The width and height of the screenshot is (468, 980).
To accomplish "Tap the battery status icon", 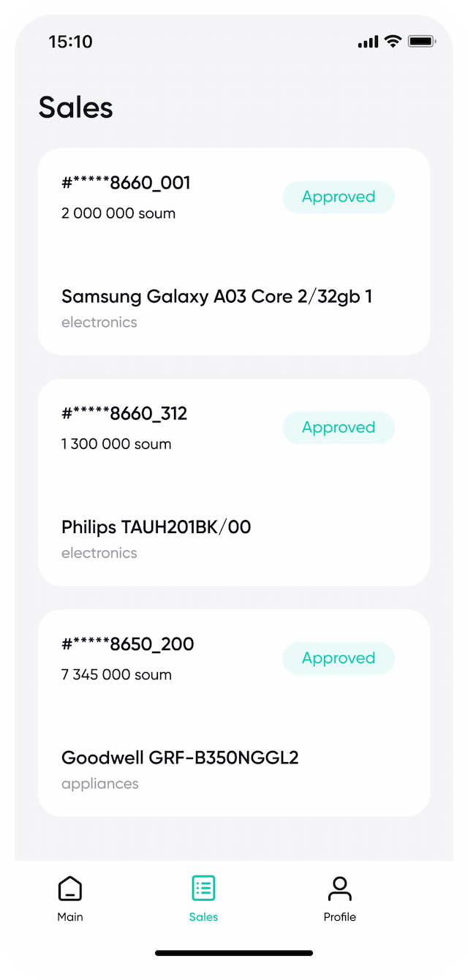I will click(x=422, y=42).
